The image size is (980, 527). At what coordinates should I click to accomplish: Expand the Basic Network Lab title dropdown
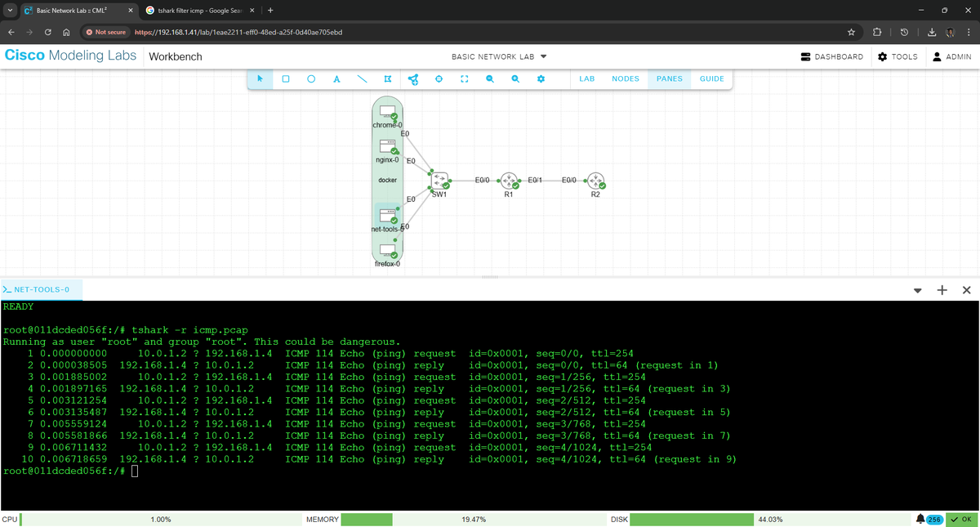click(542, 57)
